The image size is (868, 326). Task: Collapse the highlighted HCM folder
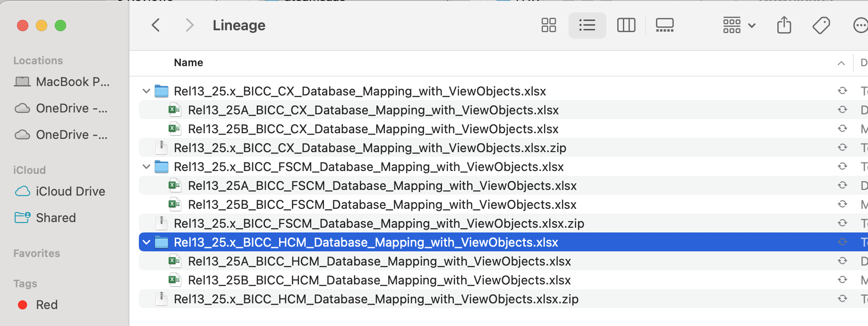[x=146, y=242]
